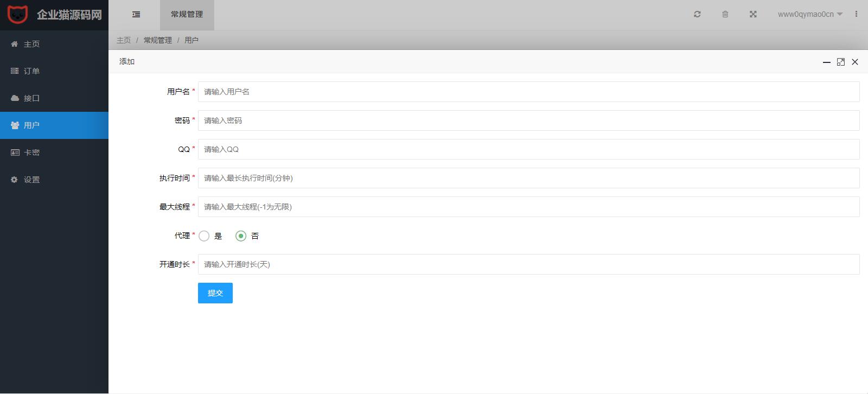Click the cat logo icon
Image resolution: width=868 pixels, height=394 pixels.
pos(17,15)
